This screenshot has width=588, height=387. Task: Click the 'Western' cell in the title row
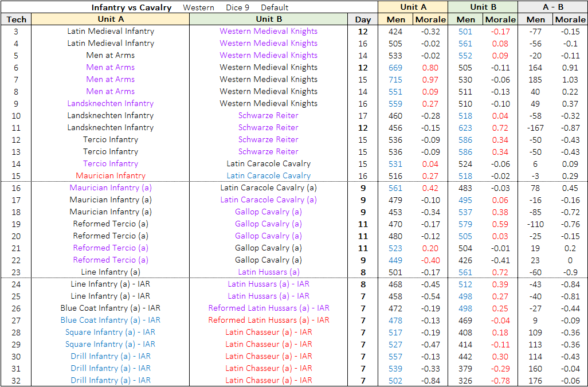tap(198, 7)
